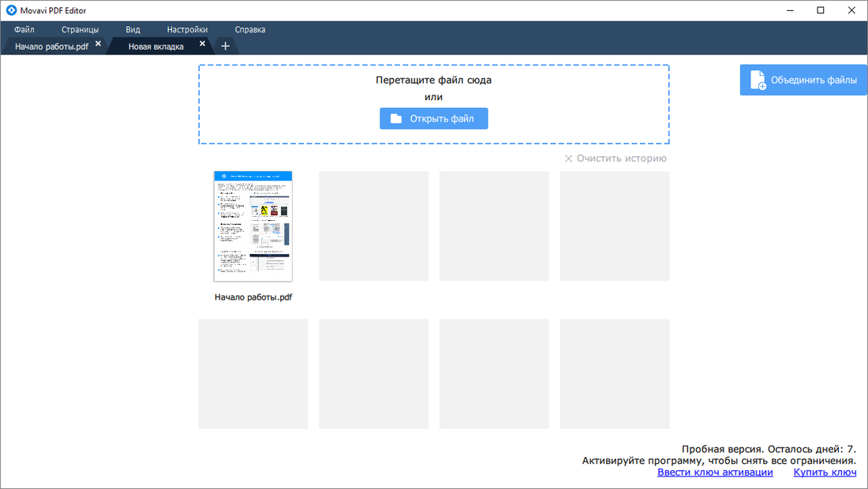Select the Новая вкладка tab

156,47
